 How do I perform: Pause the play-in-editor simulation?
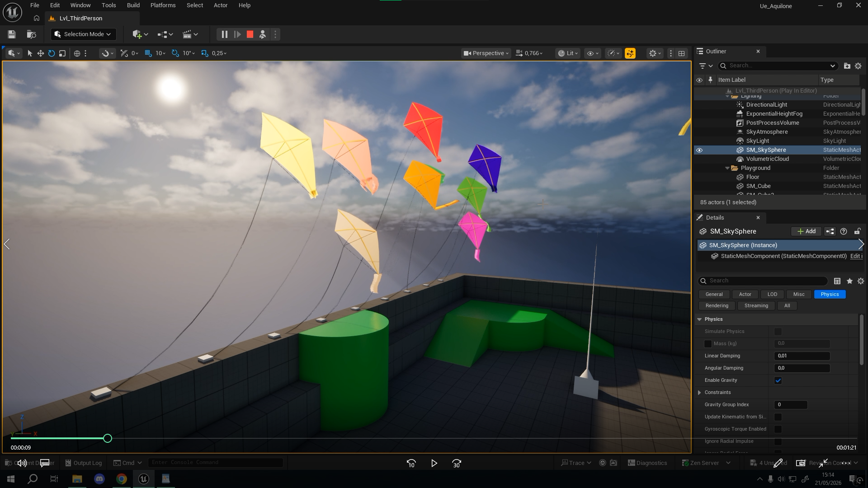pos(224,34)
